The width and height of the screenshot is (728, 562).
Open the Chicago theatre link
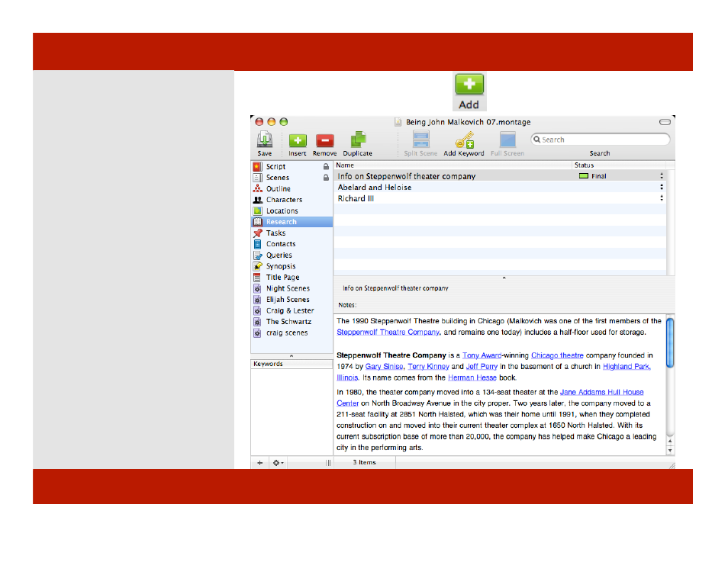[557, 355]
